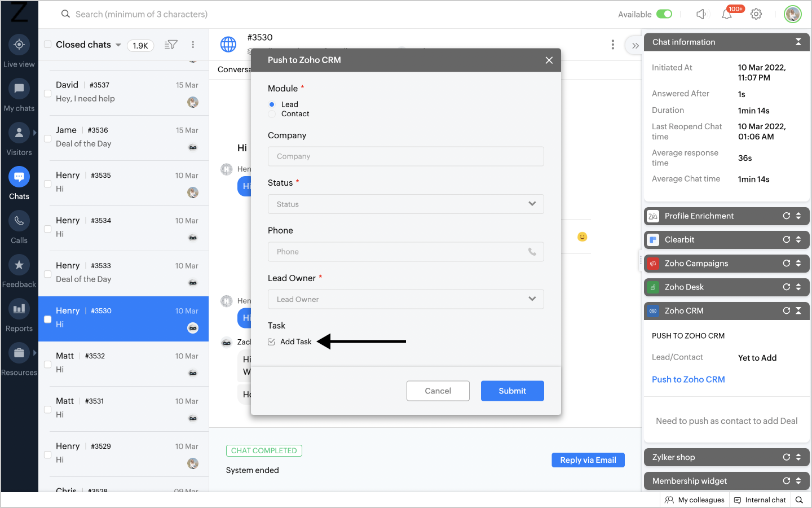Open the Chats section icon

pyautogui.click(x=19, y=177)
